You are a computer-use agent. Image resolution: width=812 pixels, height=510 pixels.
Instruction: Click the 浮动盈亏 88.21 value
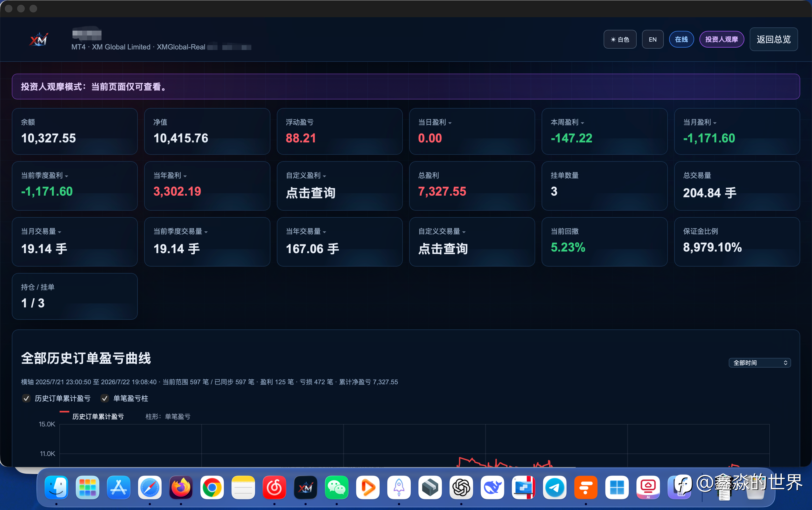pyautogui.click(x=301, y=138)
